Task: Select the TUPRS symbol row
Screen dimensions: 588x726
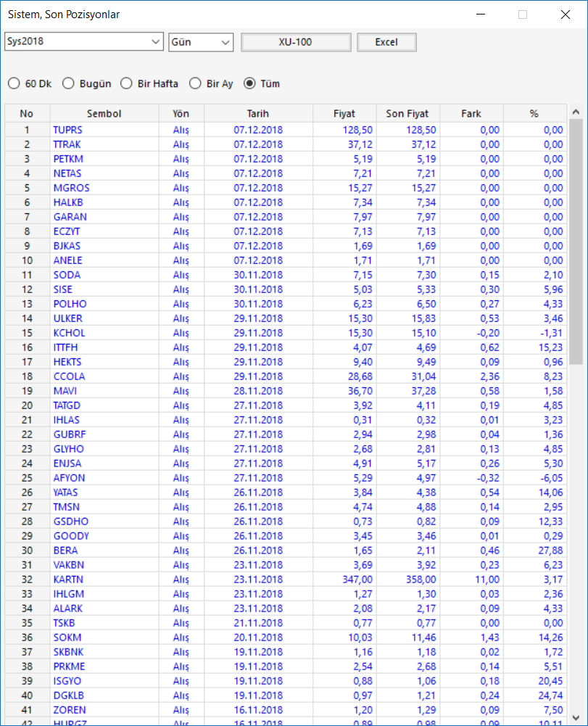Action: [x=67, y=130]
